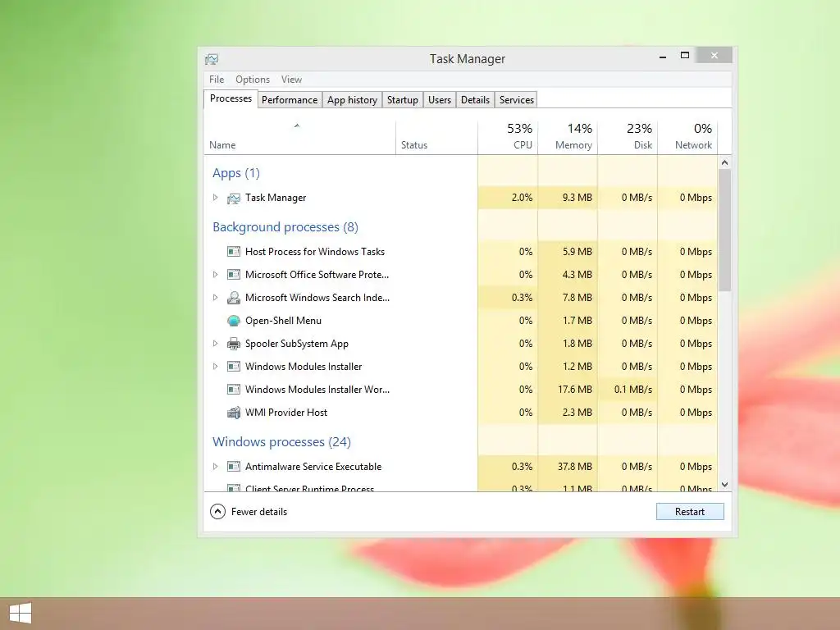
Task: Expand Antimalware Service Executable row
Action: click(216, 467)
